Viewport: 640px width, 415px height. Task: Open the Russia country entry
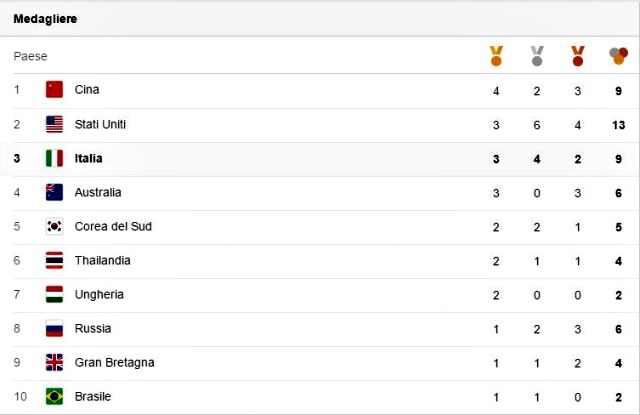(93, 328)
